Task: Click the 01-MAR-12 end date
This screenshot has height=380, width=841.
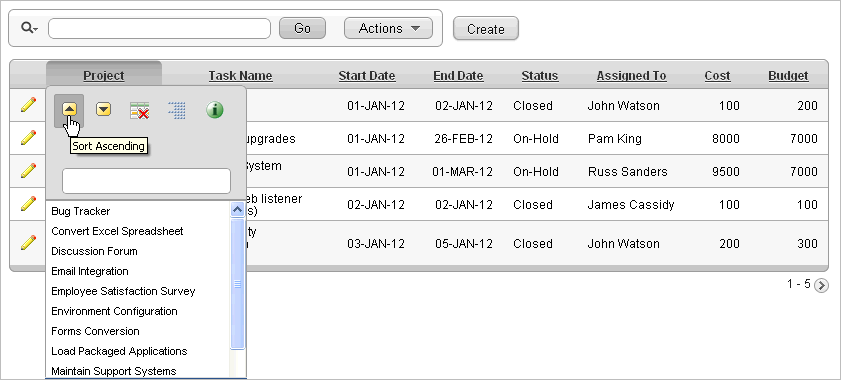Action: point(462,172)
